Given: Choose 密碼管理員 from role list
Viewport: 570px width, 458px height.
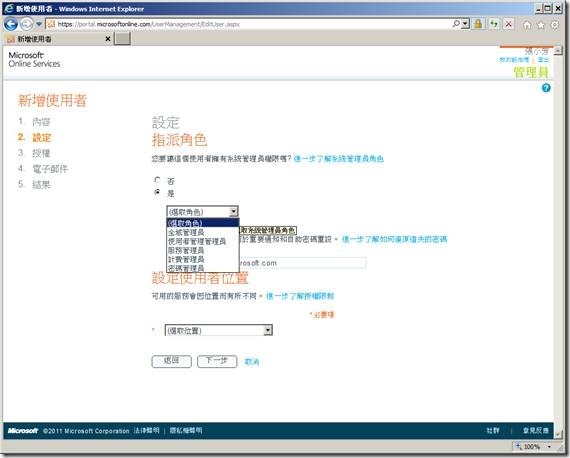Looking at the screenshot, I should (203, 268).
